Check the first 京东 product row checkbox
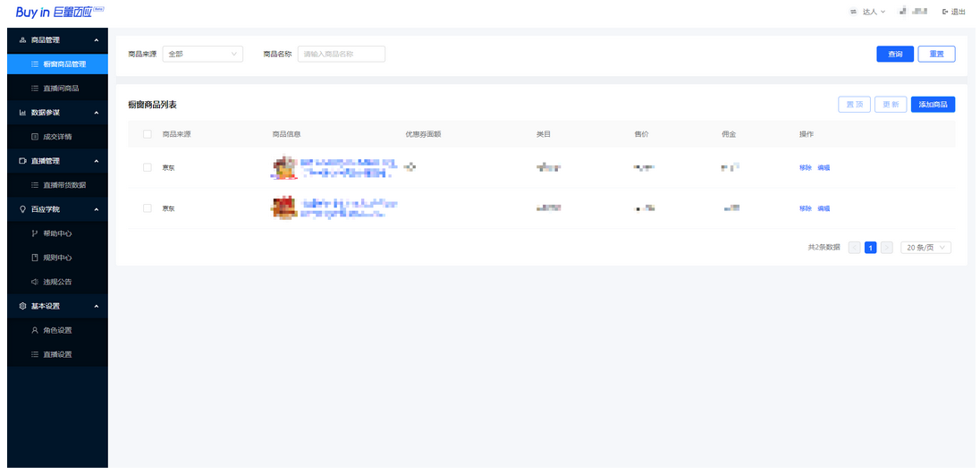The image size is (980, 474). point(147,167)
